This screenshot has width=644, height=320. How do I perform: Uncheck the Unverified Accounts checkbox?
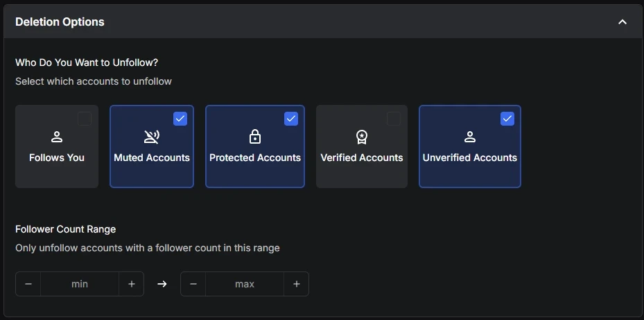pyautogui.click(x=507, y=119)
